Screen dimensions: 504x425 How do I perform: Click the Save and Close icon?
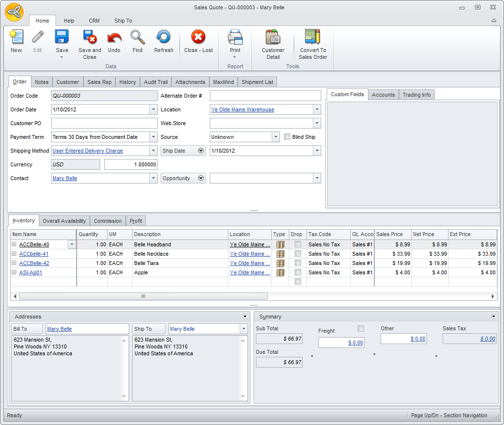(x=89, y=38)
